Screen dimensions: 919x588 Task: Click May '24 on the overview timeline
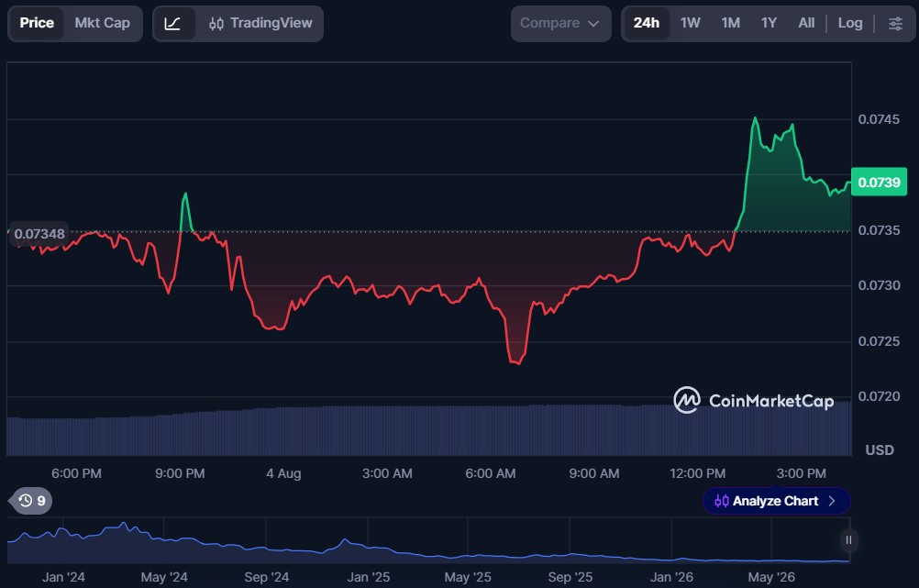coord(164,577)
